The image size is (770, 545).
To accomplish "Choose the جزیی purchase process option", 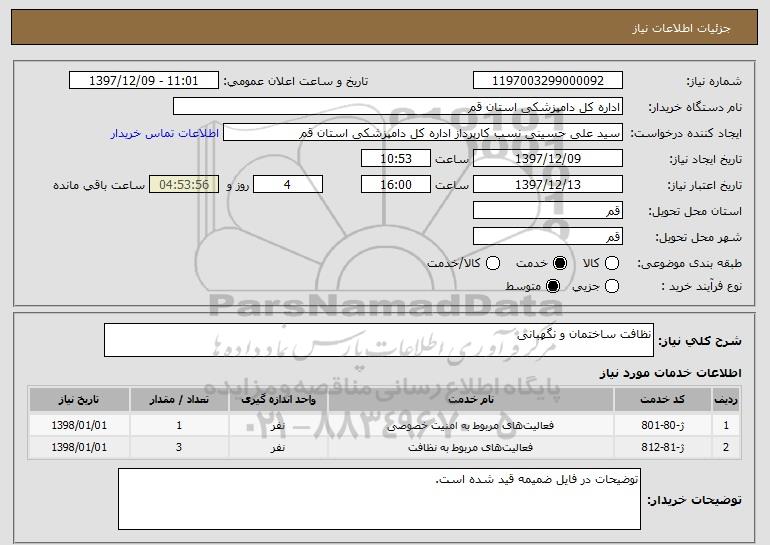I will tap(612, 286).
